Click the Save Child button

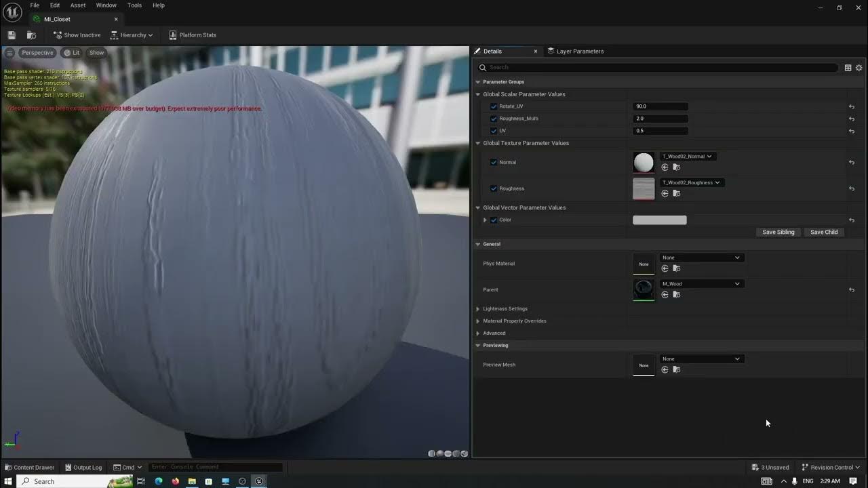824,232
